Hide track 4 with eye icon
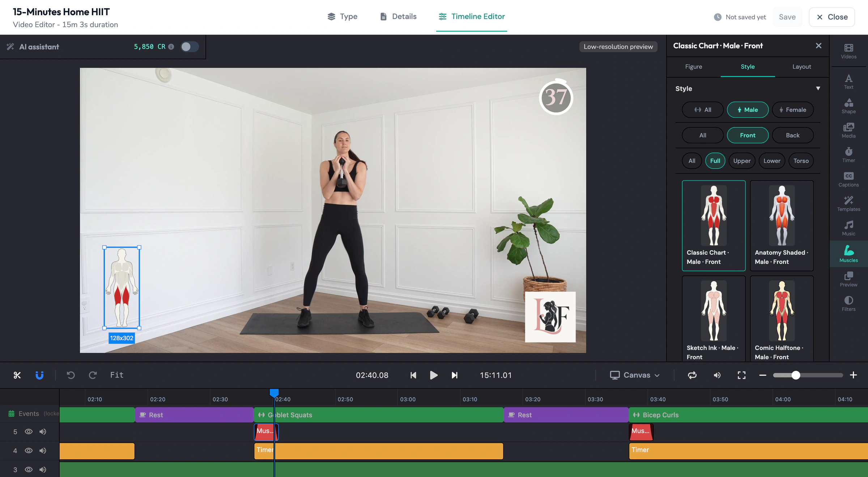868x477 pixels. click(x=29, y=450)
